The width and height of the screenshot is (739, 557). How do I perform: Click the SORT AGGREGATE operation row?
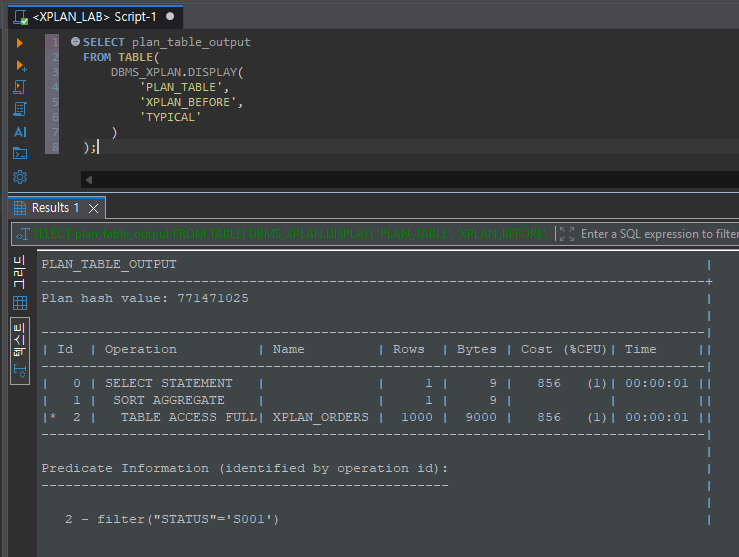[169, 400]
